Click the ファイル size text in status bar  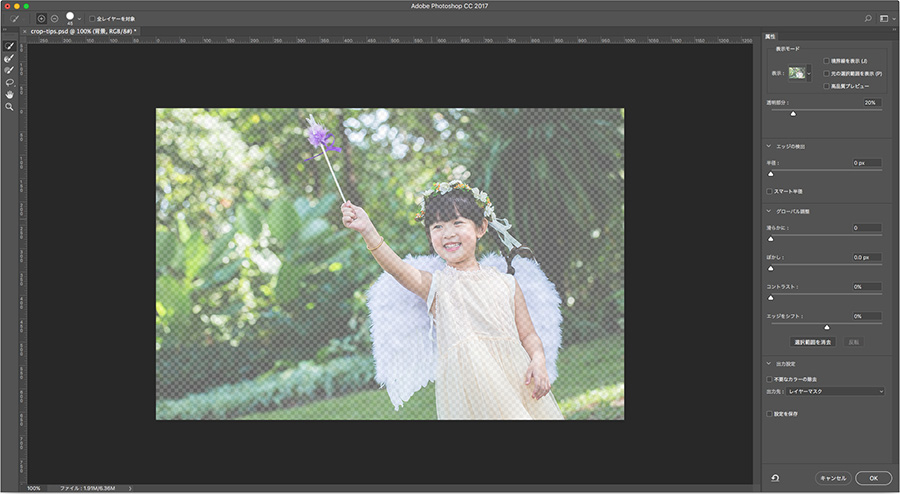(x=88, y=489)
